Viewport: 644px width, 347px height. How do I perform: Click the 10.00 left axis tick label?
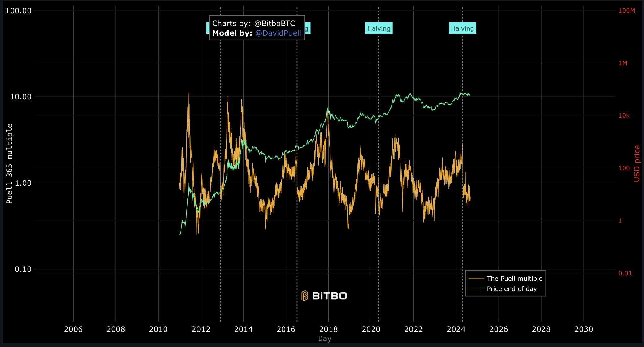pyautogui.click(x=21, y=97)
